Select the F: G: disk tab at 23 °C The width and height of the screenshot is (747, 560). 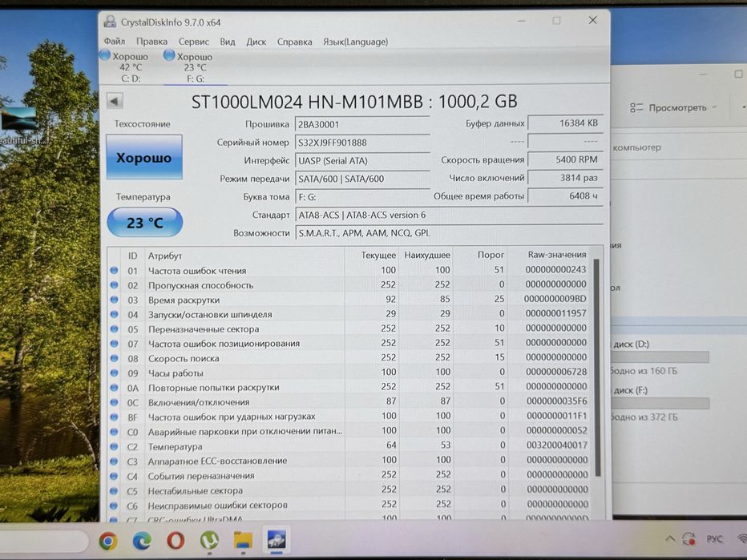pyautogui.click(x=195, y=67)
